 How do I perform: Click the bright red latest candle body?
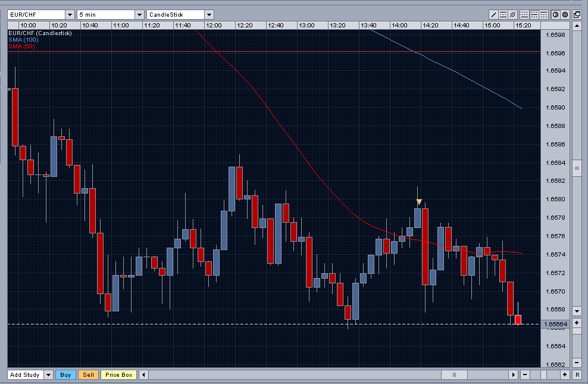(518, 320)
